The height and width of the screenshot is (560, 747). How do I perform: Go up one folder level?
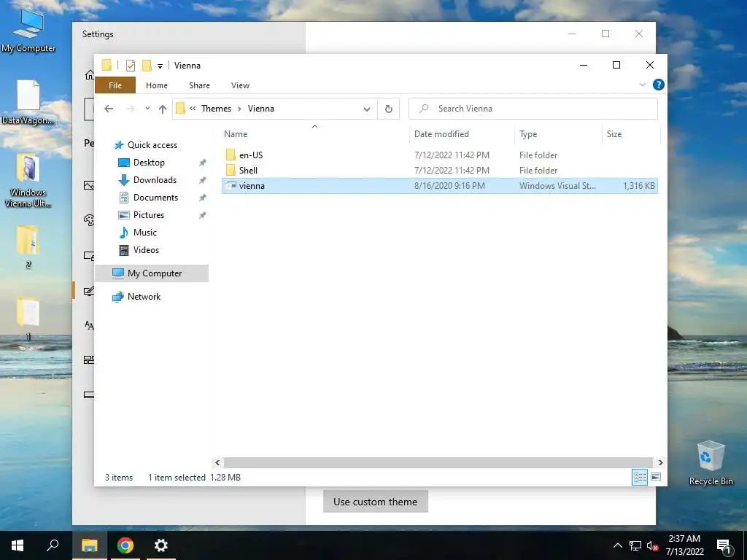[163, 109]
